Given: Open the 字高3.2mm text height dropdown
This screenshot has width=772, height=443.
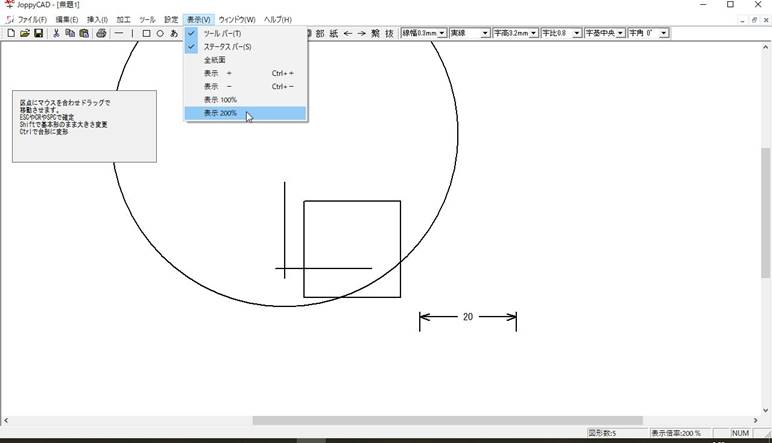Looking at the screenshot, I should (533, 33).
